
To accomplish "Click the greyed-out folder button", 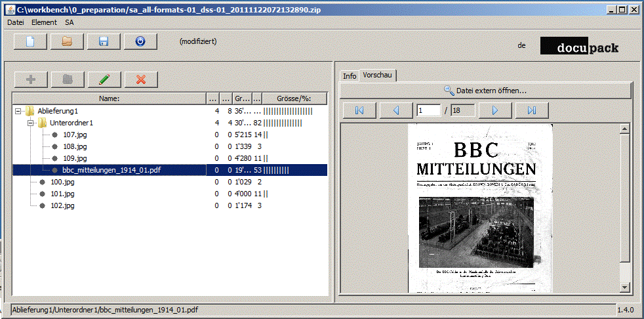I will point(68,80).
